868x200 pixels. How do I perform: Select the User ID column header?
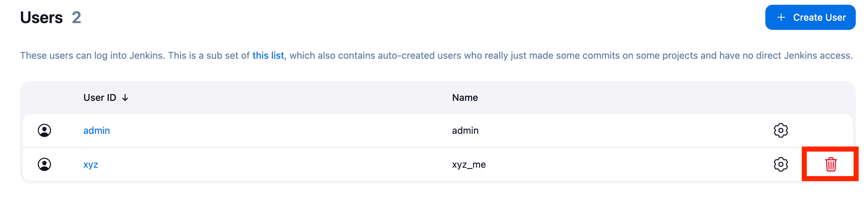(x=100, y=97)
